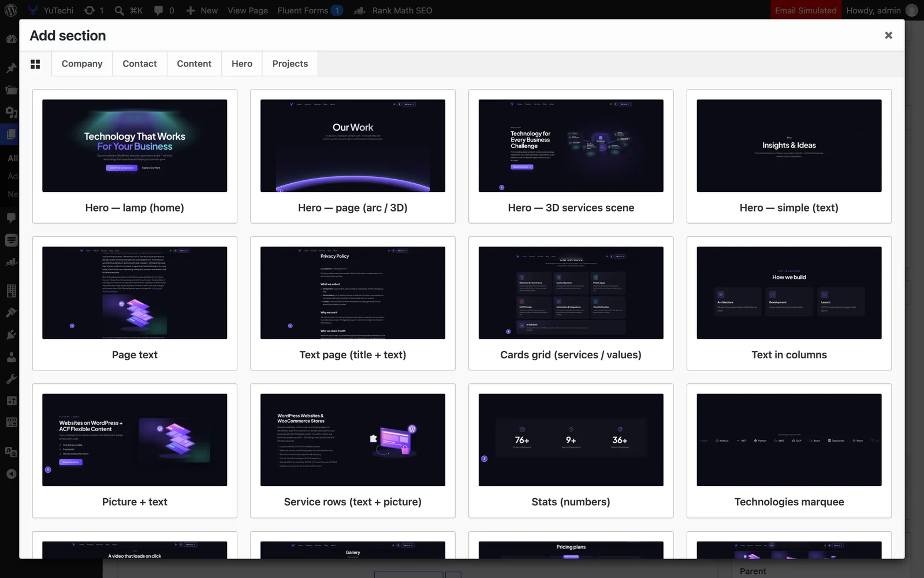The image size is (924, 578).
Task: Switch to the Content tab
Action: tap(194, 64)
